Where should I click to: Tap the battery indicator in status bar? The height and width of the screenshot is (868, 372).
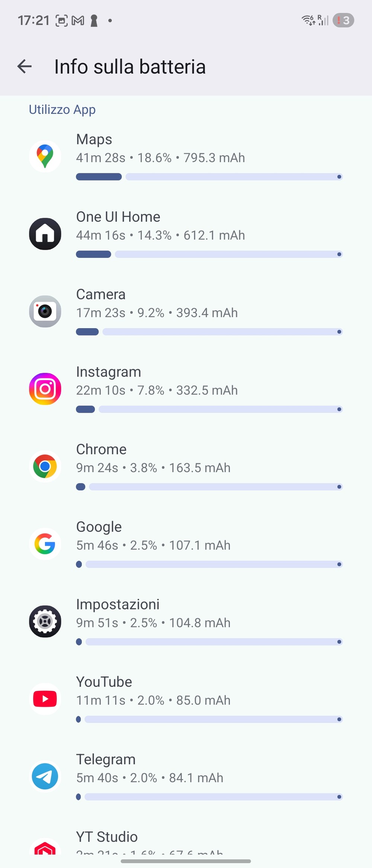click(343, 20)
